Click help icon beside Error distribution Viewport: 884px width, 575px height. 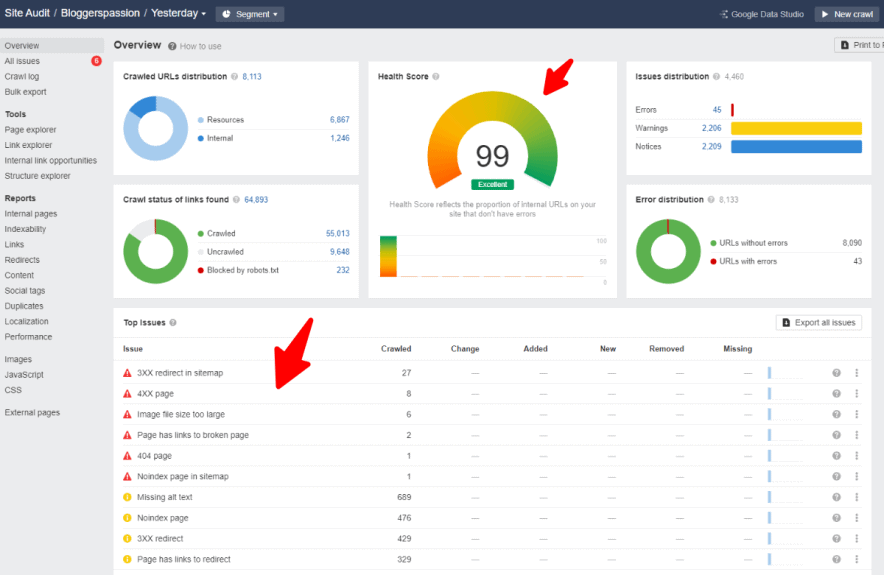tap(711, 200)
